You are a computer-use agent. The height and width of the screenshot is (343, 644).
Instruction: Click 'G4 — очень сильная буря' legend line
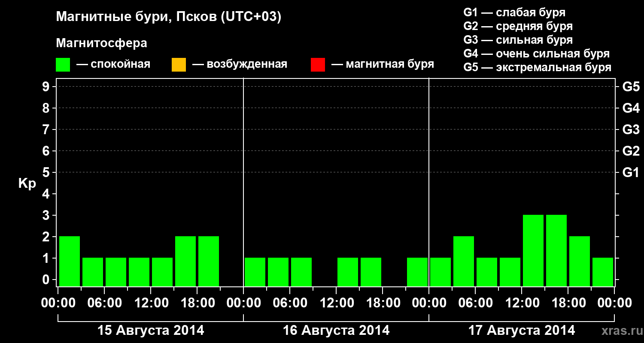[x=537, y=54]
